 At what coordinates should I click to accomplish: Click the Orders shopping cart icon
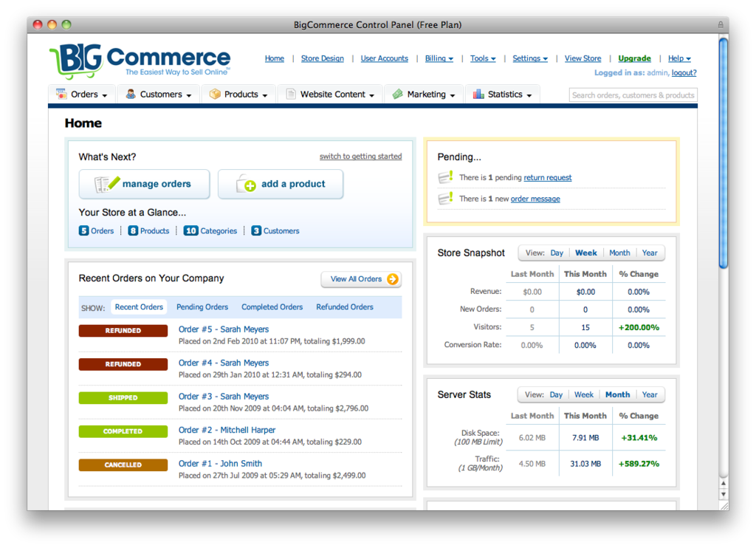(61, 94)
